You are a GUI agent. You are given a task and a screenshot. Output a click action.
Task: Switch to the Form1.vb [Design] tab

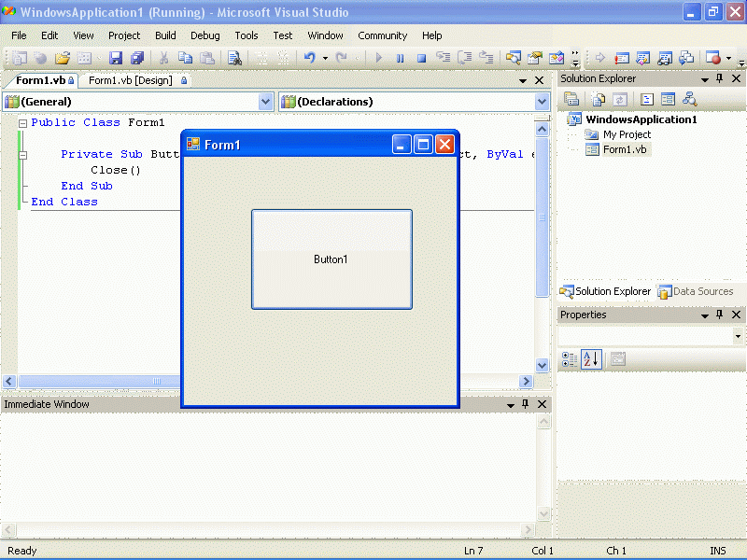click(x=134, y=80)
